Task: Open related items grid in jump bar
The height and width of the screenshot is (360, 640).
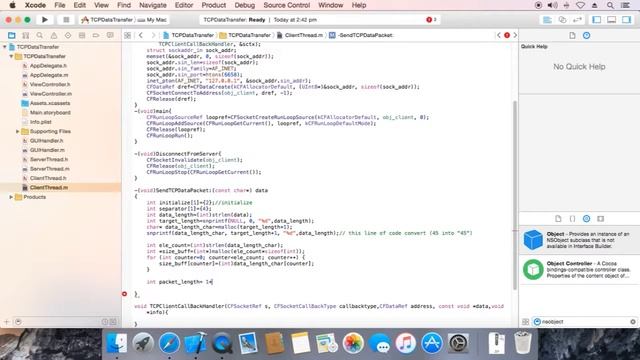Action: pos(128,36)
